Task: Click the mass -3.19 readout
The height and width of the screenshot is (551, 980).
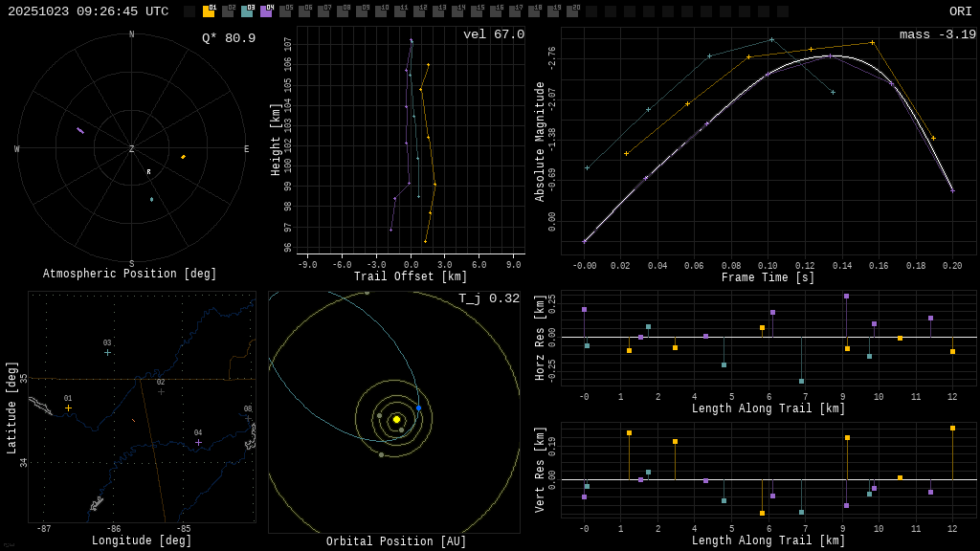Action: pyautogui.click(x=937, y=35)
